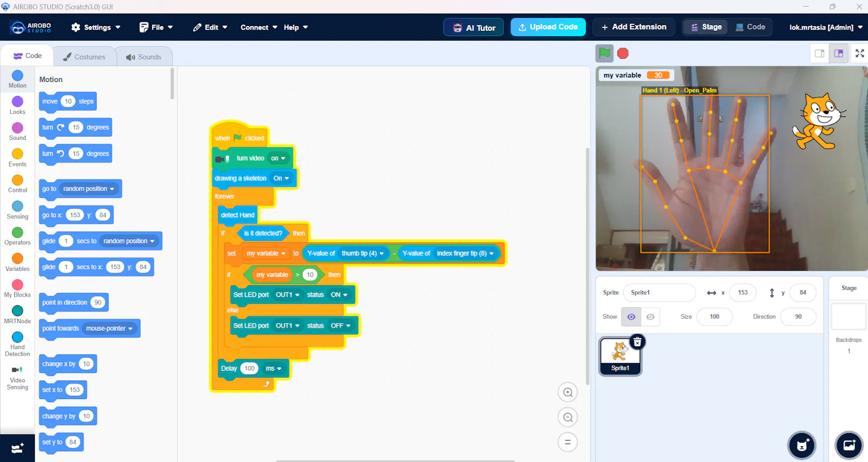Open the AI Tutor
Viewport: 868px width, 462px height.
coord(474,27)
